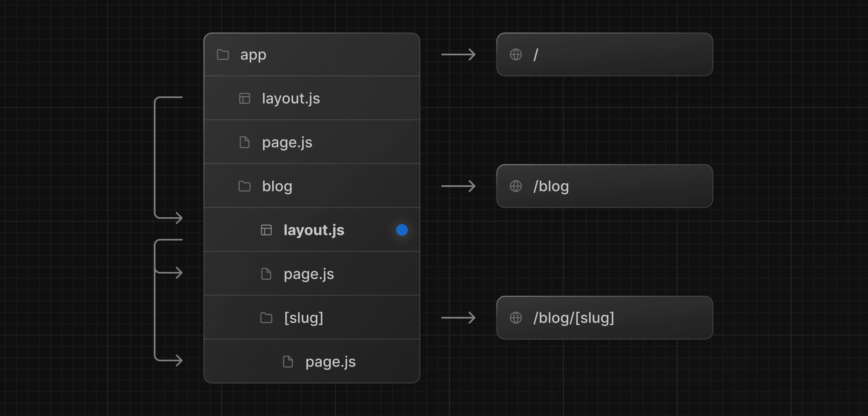Screen dimensions: 868x416
Task: Click the globe icon next to the root route /
Action: 516,54
